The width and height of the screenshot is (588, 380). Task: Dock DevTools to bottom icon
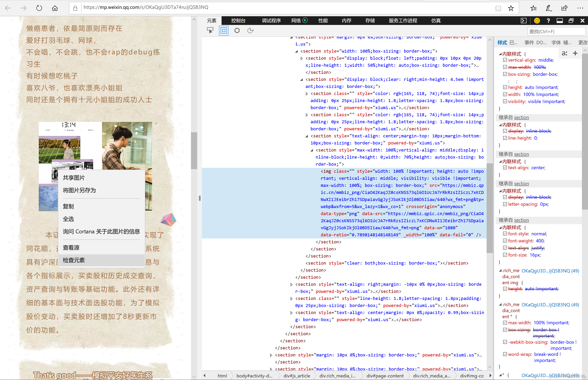pos(560,21)
